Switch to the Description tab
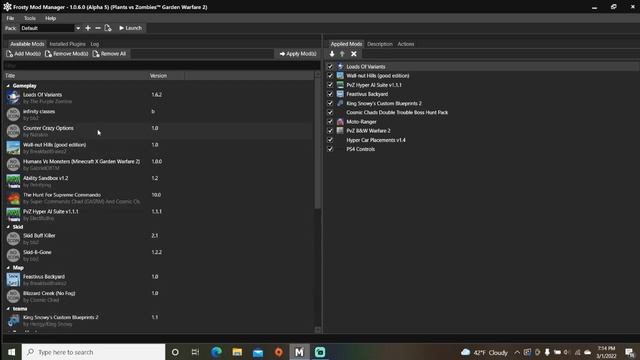Screen dimensions: 640x360 pos(380,44)
